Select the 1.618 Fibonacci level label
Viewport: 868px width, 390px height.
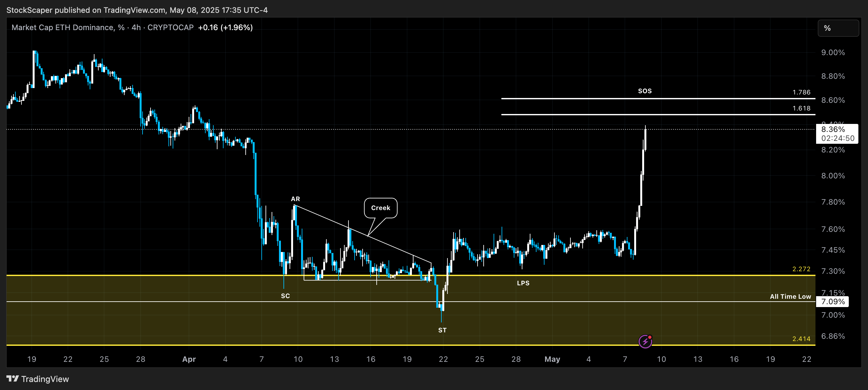pyautogui.click(x=801, y=108)
